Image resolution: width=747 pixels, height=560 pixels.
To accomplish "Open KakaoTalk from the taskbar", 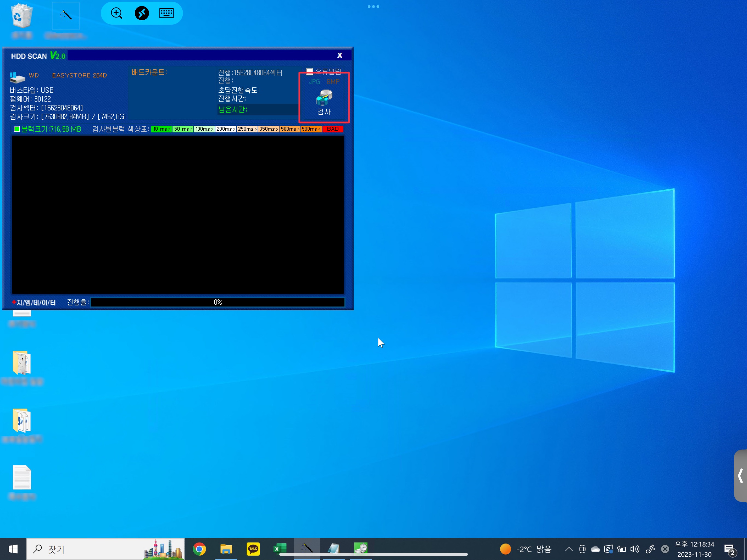I will 253,549.
